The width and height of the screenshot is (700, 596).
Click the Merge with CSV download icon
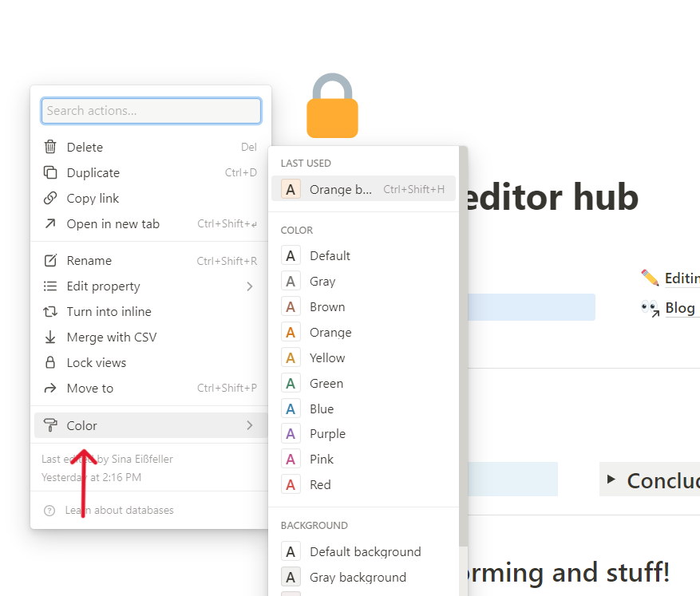[49, 337]
